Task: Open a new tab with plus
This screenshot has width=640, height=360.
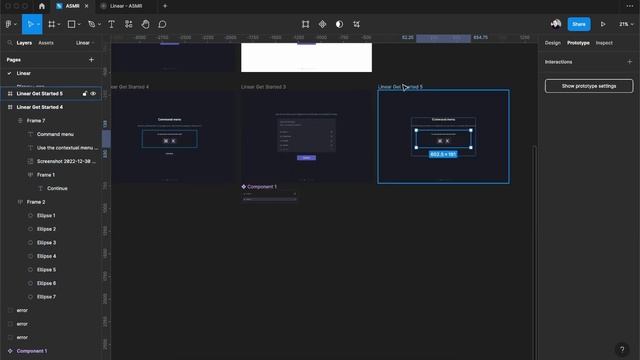Action: coord(165,6)
